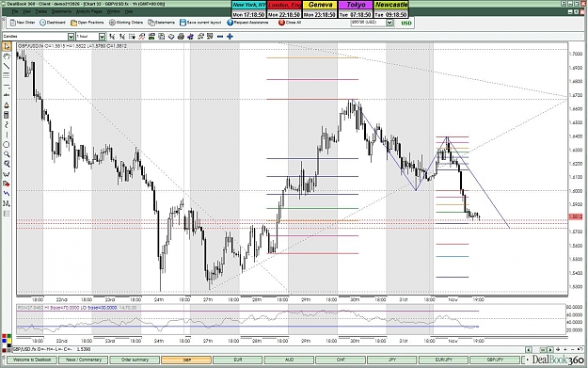Switch to Order summary tab
The width and height of the screenshot is (588, 368).
point(135,360)
